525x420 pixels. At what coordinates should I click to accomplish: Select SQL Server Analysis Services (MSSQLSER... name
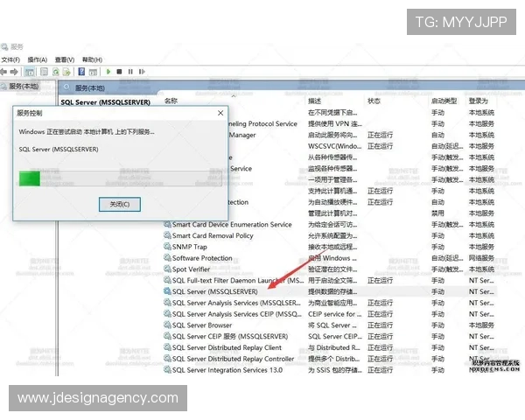[x=236, y=303]
